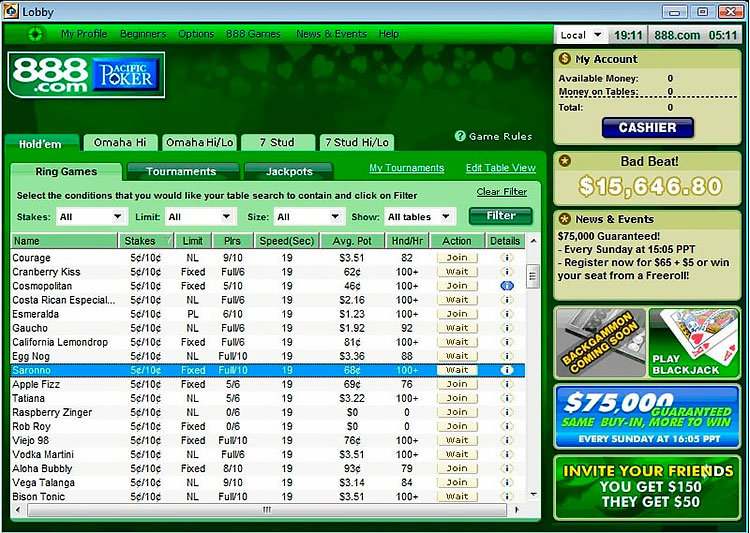Open the My Profile menu

(x=84, y=34)
